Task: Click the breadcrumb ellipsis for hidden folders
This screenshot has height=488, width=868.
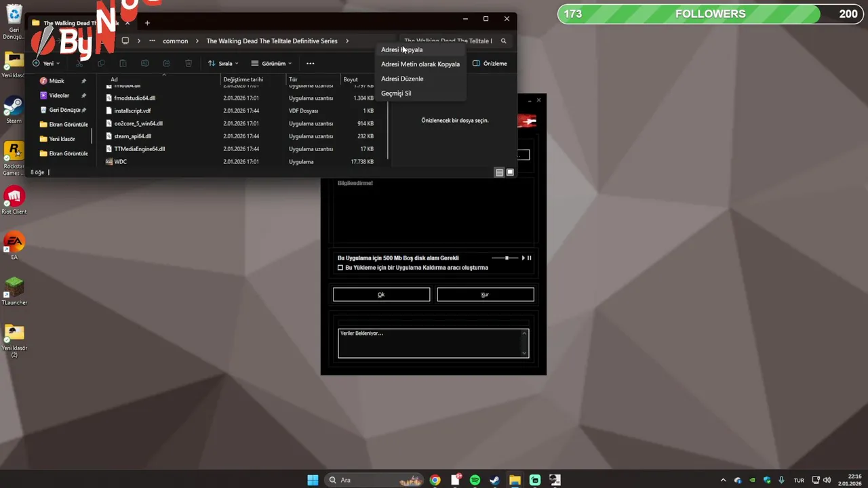Action: tap(152, 41)
